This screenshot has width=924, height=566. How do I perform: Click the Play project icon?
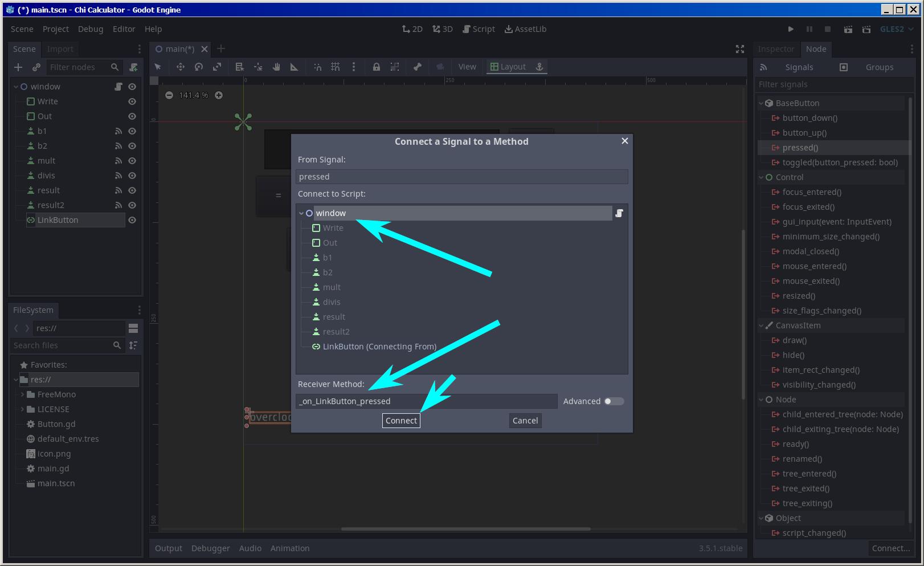[791, 29]
